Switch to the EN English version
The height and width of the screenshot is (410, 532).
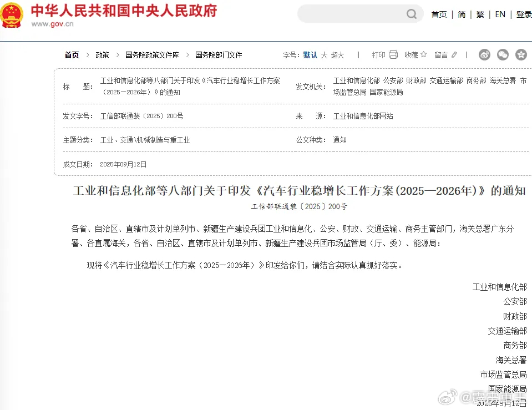pyautogui.click(x=500, y=14)
